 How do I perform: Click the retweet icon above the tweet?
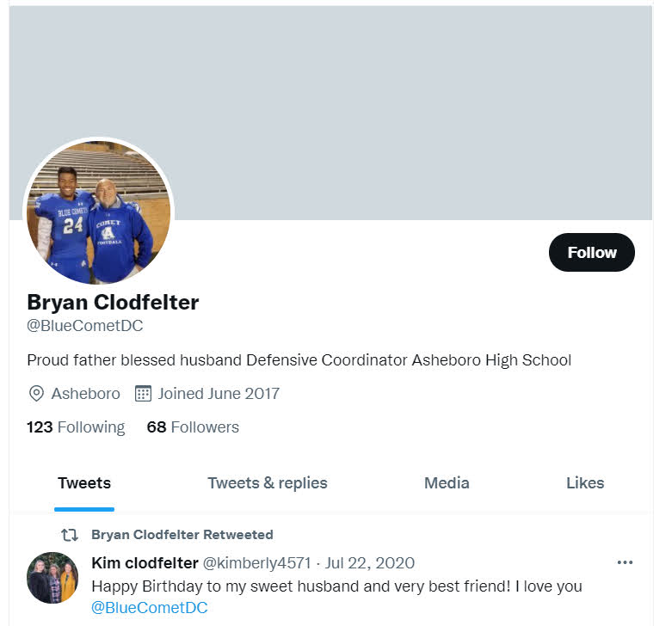click(x=70, y=534)
